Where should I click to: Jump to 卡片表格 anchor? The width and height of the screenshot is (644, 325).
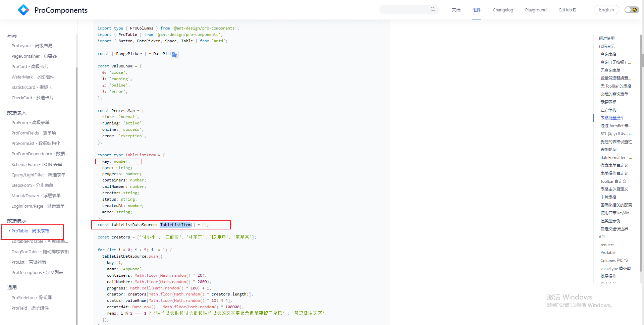pos(608,197)
